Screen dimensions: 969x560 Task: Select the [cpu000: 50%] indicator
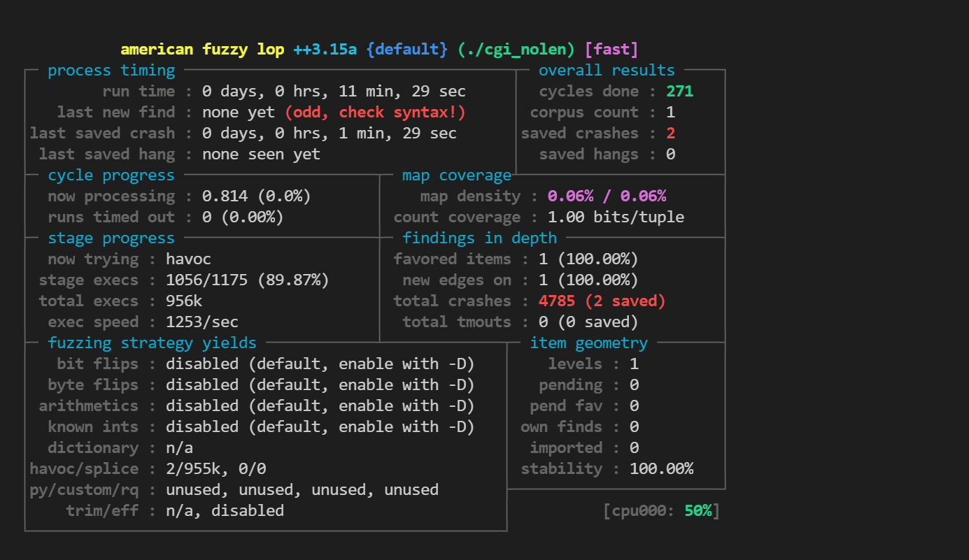point(661,511)
